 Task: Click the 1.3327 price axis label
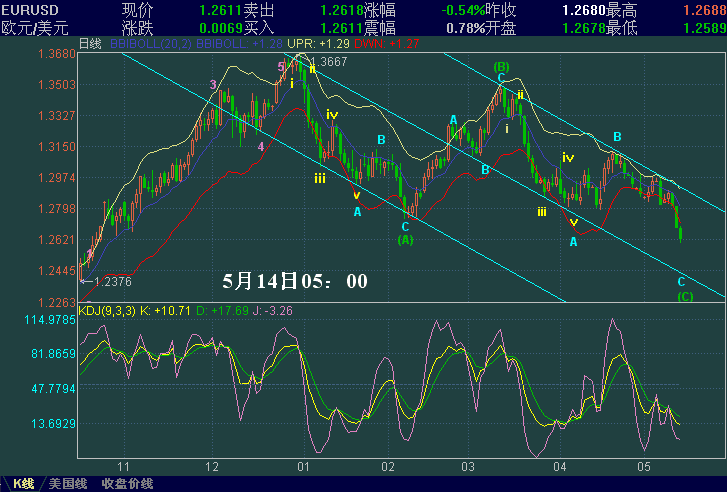[x=57, y=116]
